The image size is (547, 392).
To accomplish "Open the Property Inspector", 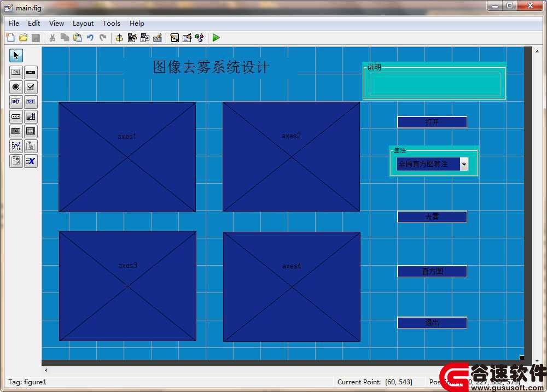I will (187, 38).
